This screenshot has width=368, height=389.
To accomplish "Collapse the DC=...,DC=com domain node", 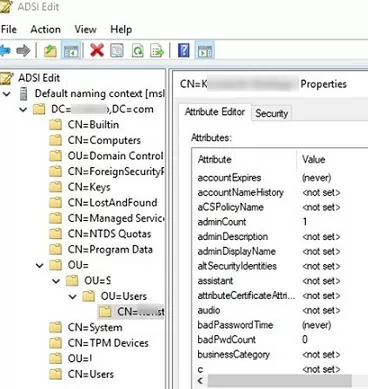I will pyautogui.click(x=23, y=110).
